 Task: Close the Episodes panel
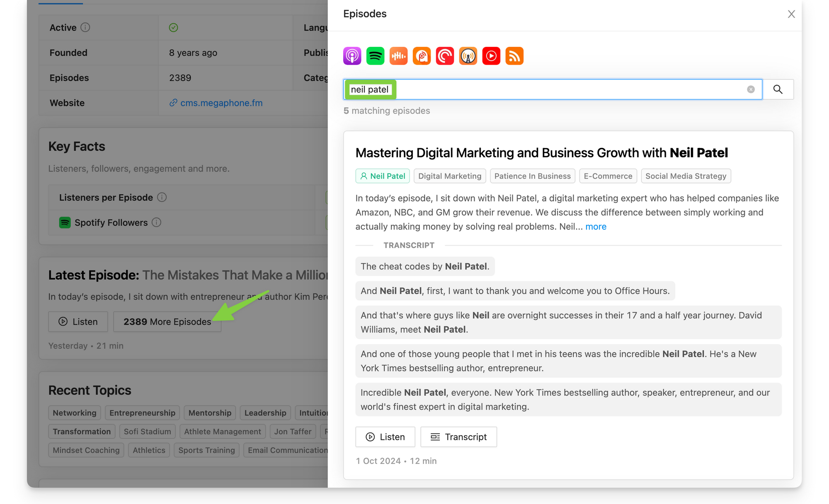(x=791, y=14)
